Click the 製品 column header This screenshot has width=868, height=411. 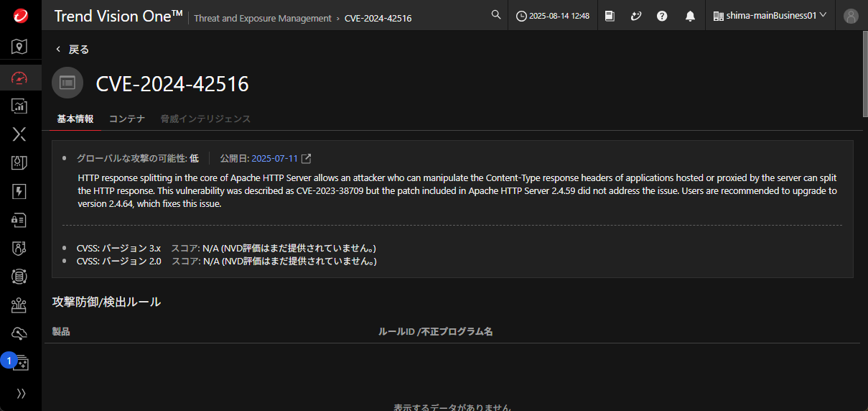(61, 332)
